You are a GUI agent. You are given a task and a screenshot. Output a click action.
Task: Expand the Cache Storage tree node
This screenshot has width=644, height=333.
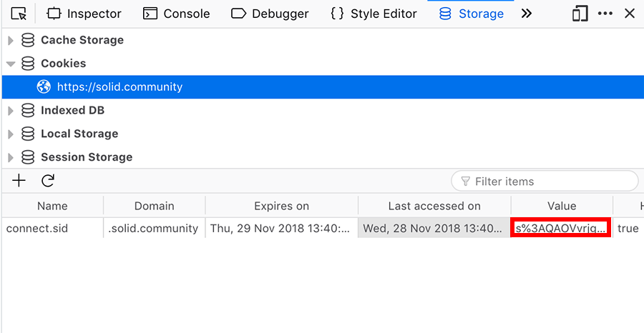[11, 40]
